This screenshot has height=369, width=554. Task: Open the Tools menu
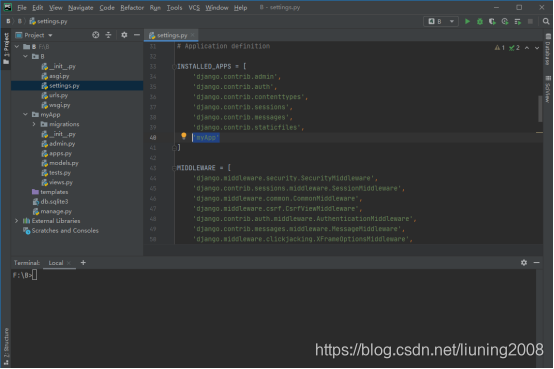pos(174,7)
